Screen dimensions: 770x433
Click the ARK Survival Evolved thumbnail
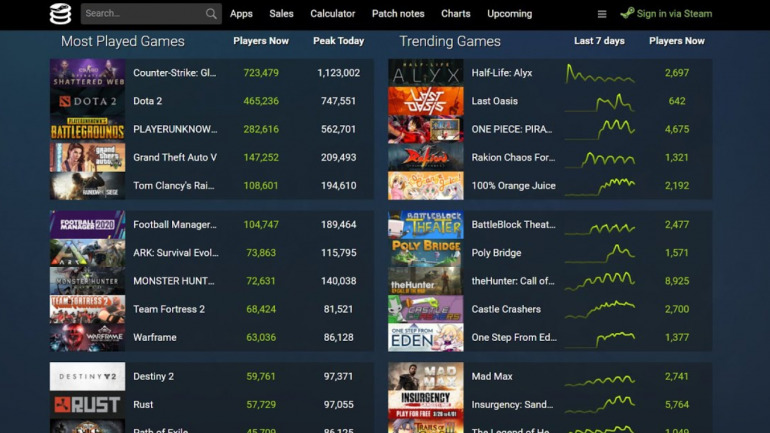(87, 253)
